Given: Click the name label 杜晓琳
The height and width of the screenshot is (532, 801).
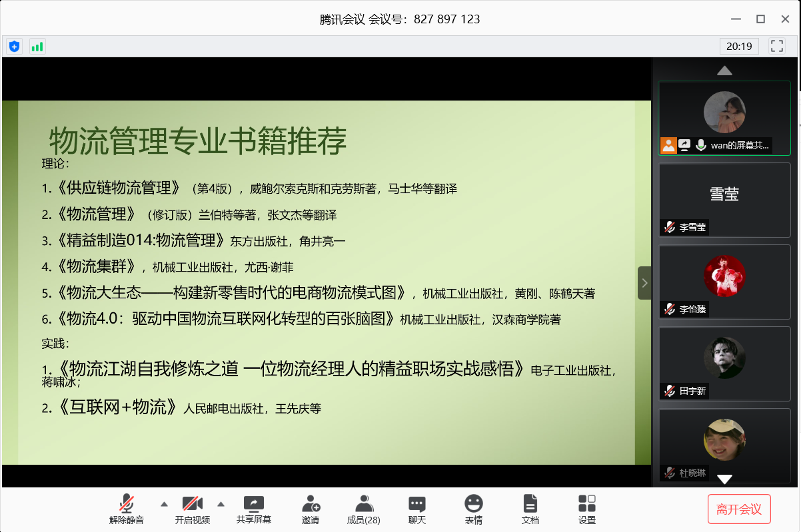Looking at the screenshot, I should point(692,473).
